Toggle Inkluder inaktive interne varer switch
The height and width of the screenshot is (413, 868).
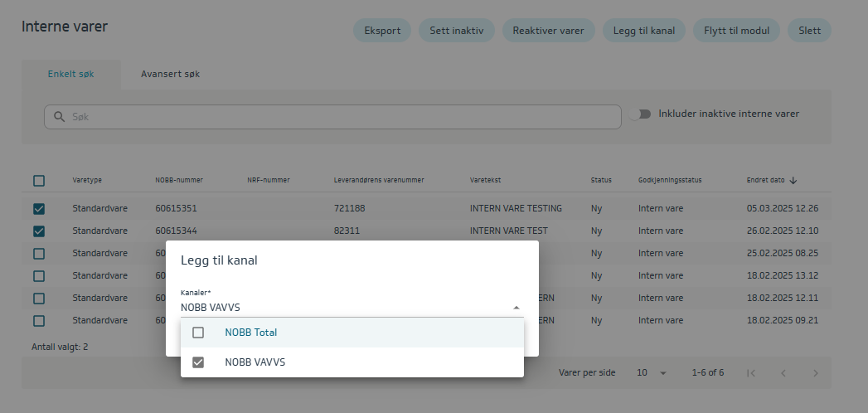pyautogui.click(x=640, y=114)
